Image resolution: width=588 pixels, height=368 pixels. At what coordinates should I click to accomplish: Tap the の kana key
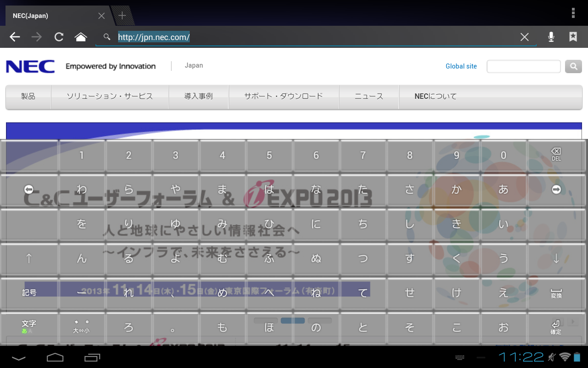(x=316, y=327)
